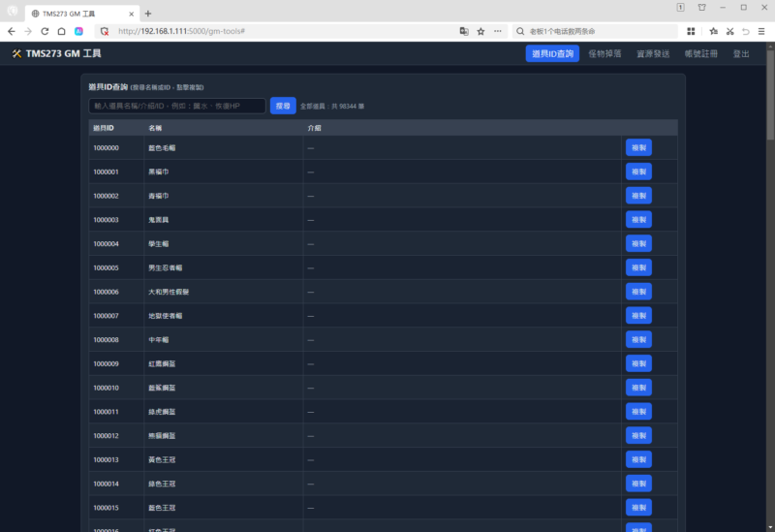Copy item 1000003 with its 複製 button
Viewport: 775px width, 532px height.
(x=638, y=220)
